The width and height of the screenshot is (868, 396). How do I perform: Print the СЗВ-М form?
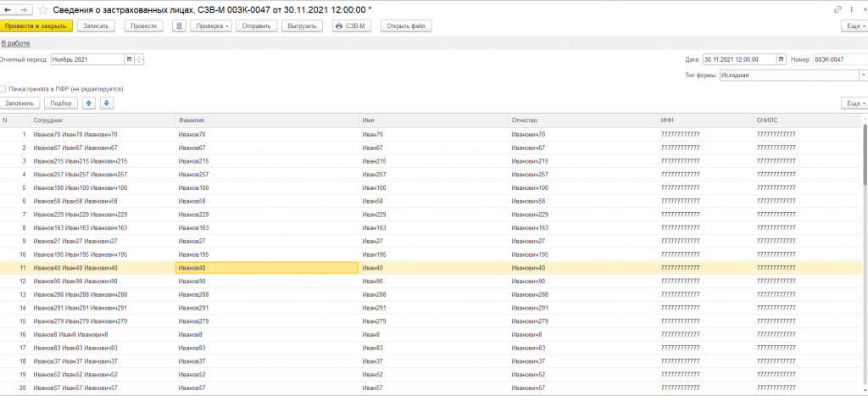352,26
